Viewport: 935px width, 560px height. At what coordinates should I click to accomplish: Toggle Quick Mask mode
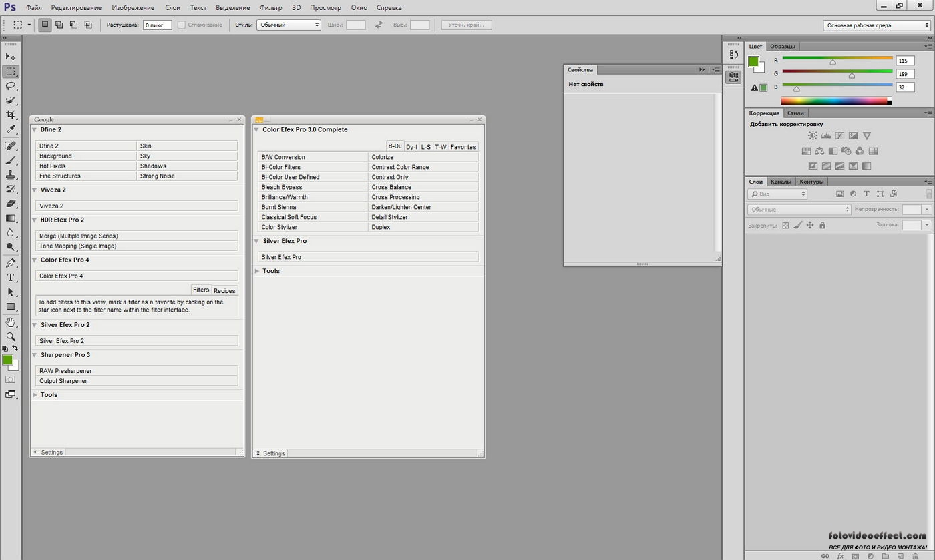pyautogui.click(x=11, y=380)
